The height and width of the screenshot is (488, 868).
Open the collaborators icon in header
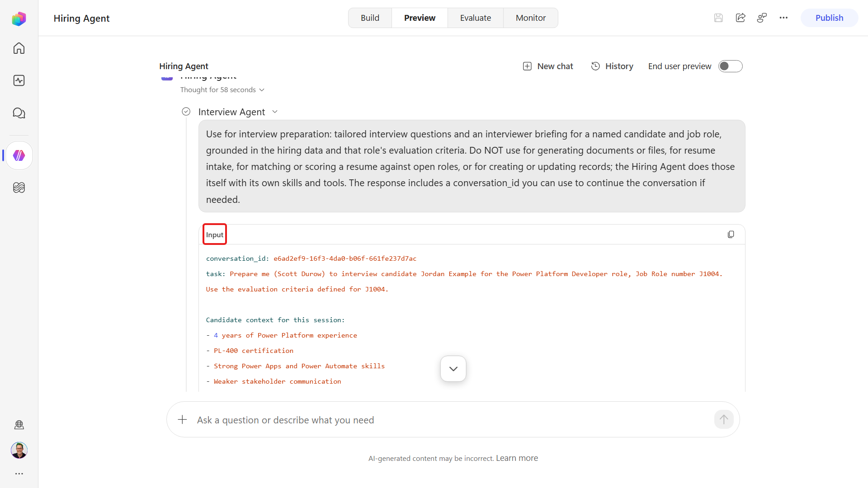(x=762, y=18)
